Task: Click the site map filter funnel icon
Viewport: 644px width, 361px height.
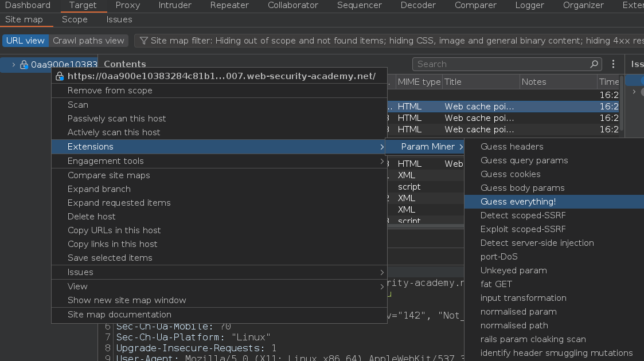Action: (143, 41)
